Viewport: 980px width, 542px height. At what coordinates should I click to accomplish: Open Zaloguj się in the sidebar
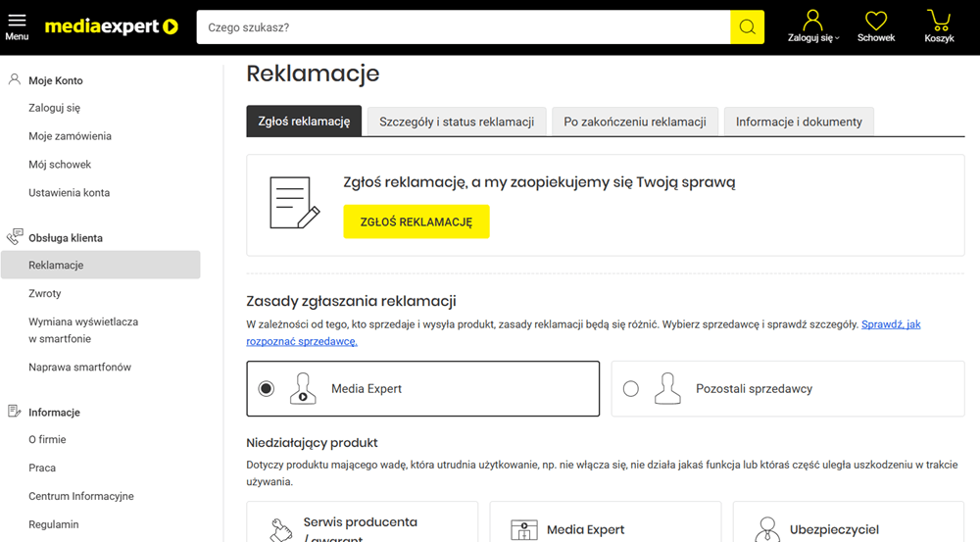(x=54, y=108)
